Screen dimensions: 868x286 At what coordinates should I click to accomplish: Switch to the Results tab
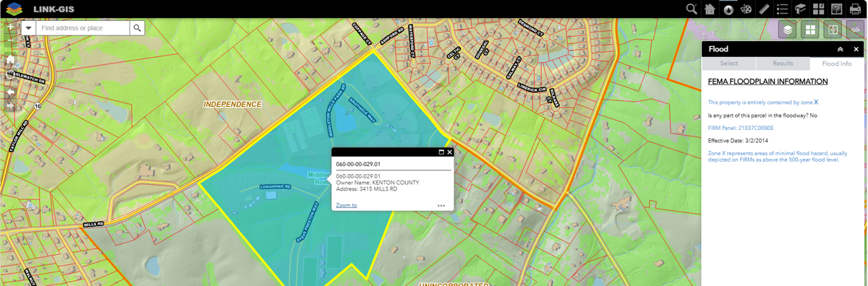coord(783,64)
